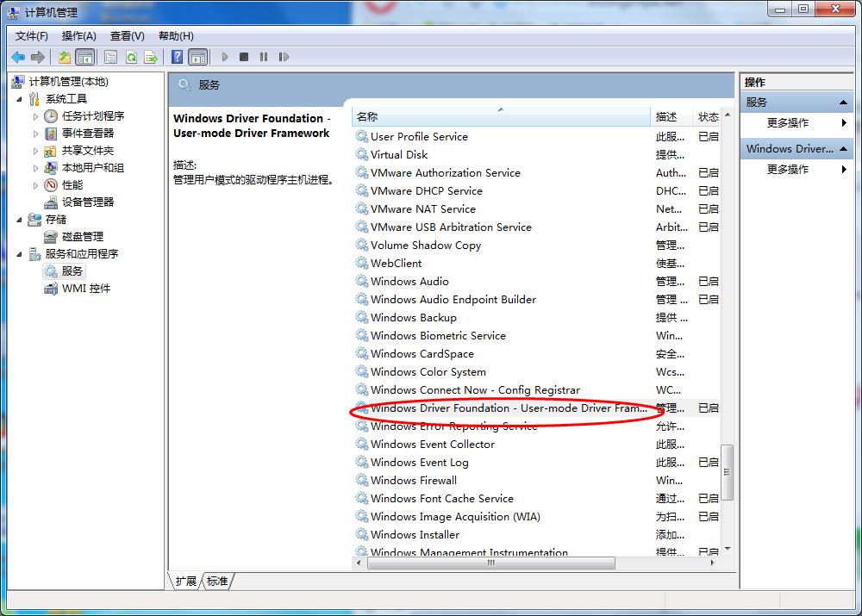The height and width of the screenshot is (616, 862).
Task: Restart the service with the restart icon
Action: (x=284, y=57)
